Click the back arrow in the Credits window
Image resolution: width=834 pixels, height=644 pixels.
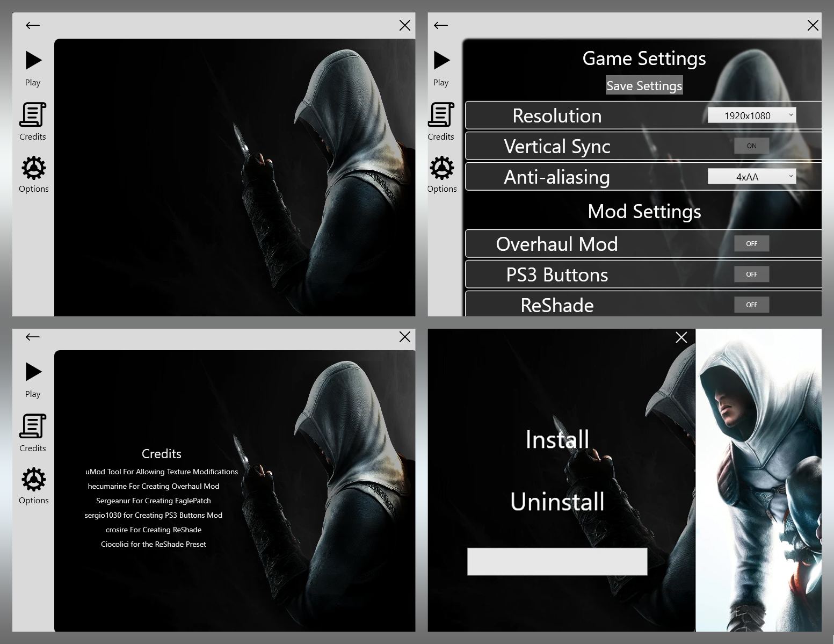click(33, 337)
